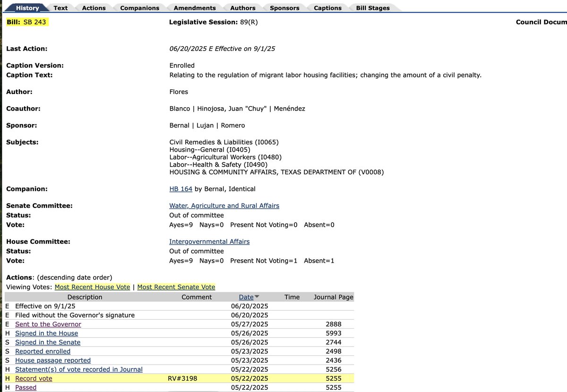Open the Signed in the Senate action

[48, 342]
